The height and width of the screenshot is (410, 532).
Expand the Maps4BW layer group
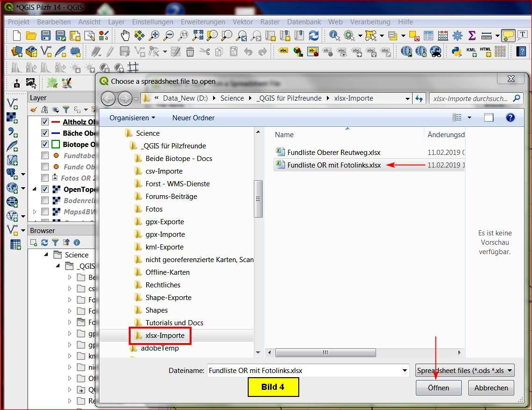pyautogui.click(x=34, y=212)
